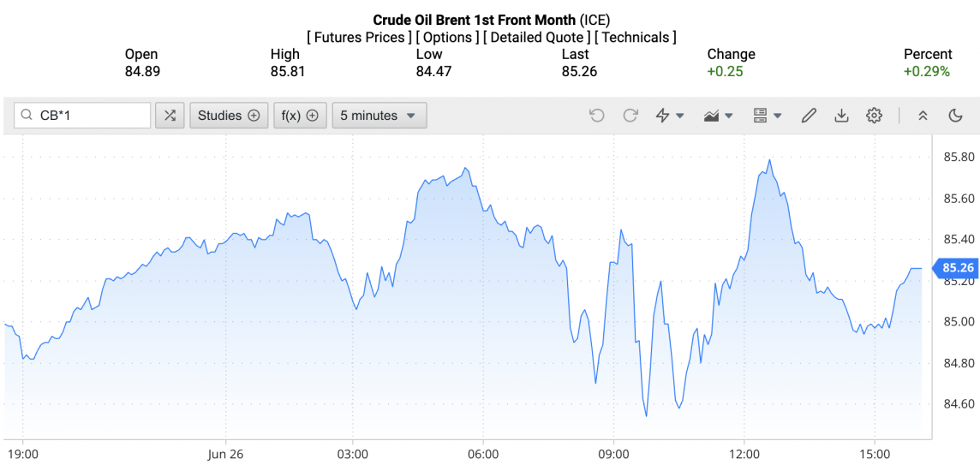The image size is (980, 465).
Task: Open the Detailed Quote link
Action: point(536,38)
